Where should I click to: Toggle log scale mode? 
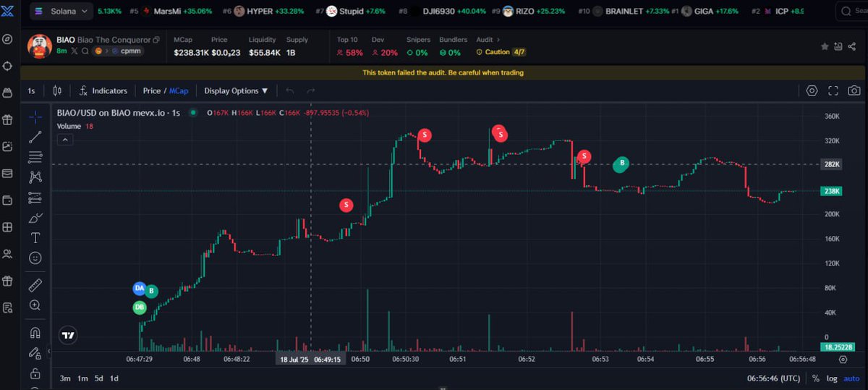(832, 378)
